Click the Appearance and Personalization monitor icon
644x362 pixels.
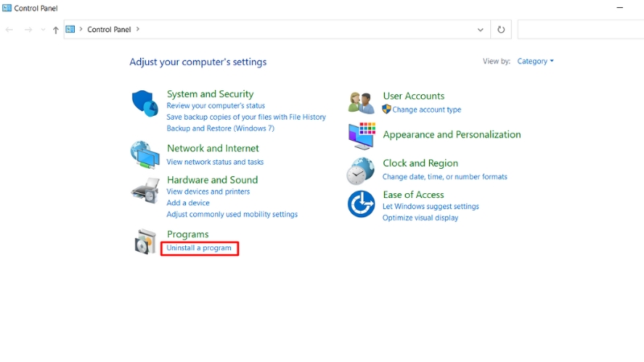click(x=361, y=136)
